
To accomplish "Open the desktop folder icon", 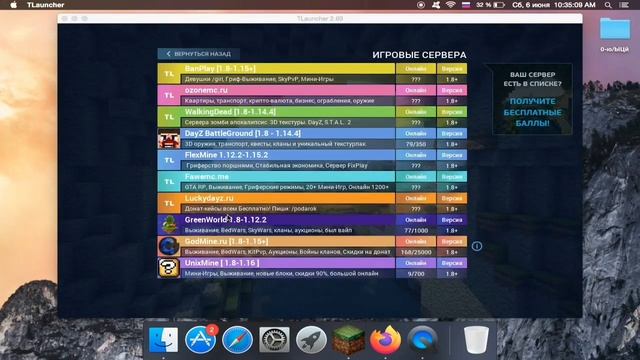I will [615, 29].
